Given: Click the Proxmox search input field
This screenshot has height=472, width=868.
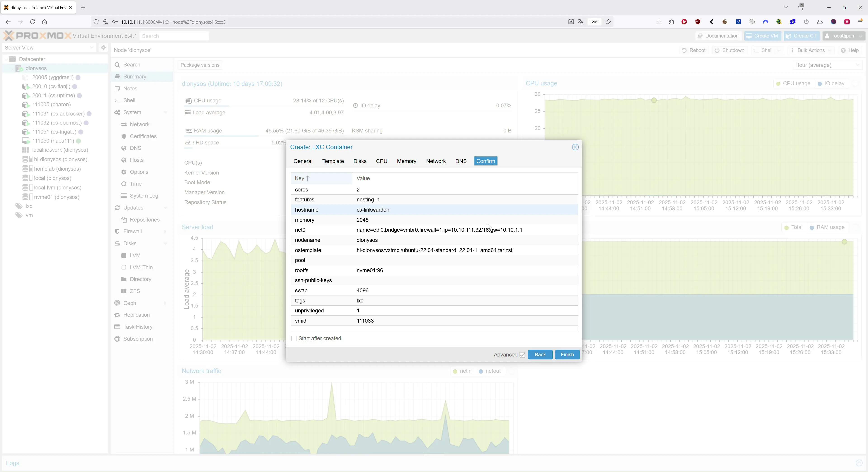Looking at the screenshot, I should (174, 36).
